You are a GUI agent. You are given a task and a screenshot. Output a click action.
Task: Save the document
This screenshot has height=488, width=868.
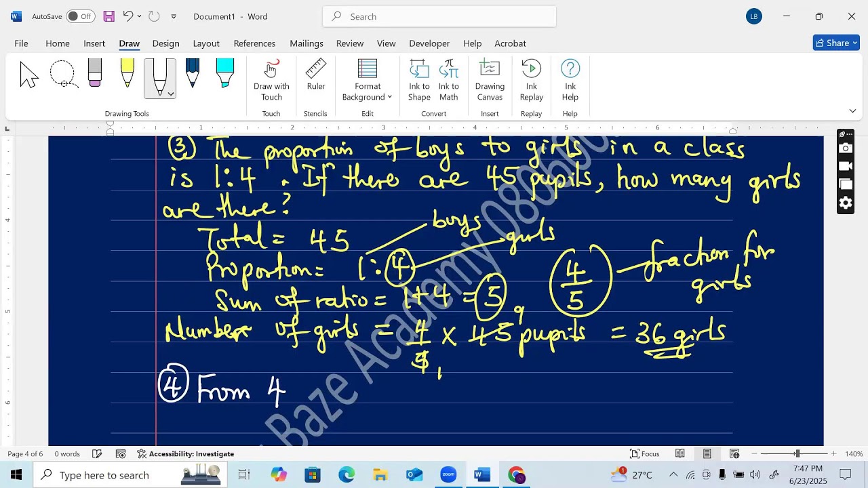coord(108,16)
